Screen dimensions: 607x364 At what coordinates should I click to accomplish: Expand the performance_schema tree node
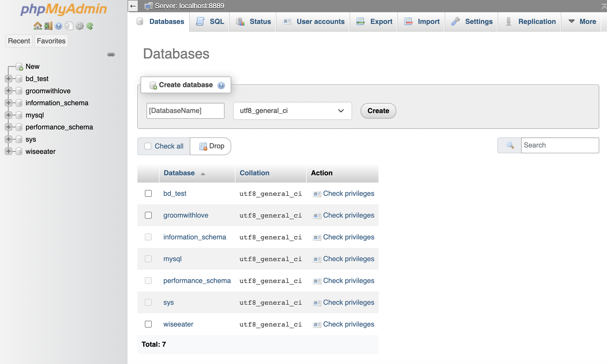click(8, 127)
